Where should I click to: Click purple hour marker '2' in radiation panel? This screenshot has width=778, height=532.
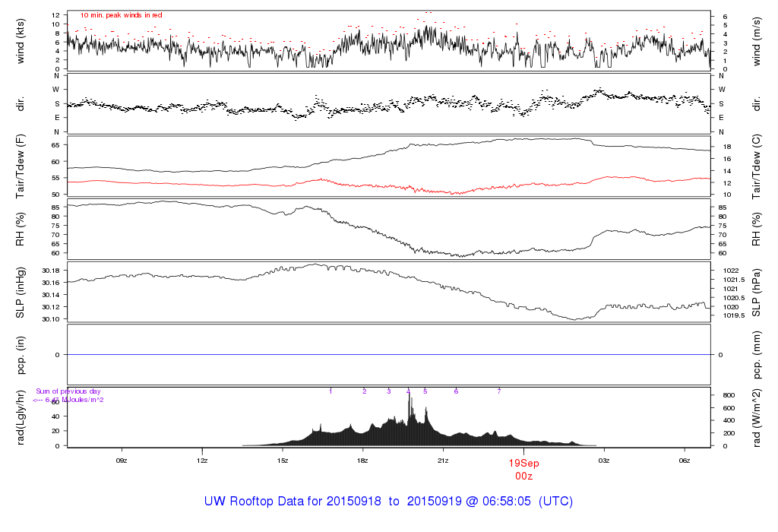click(x=364, y=391)
